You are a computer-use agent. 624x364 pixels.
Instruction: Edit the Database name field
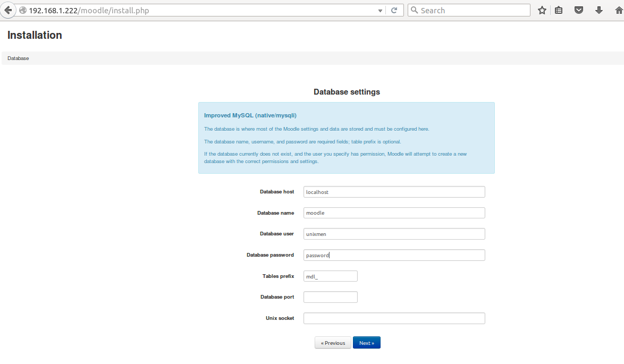(x=394, y=213)
